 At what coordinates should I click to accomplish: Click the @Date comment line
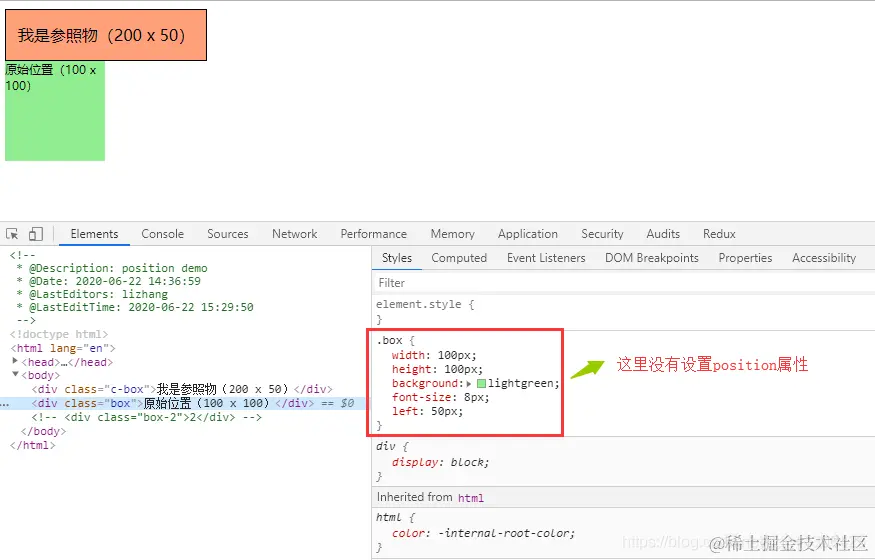tap(108, 281)
